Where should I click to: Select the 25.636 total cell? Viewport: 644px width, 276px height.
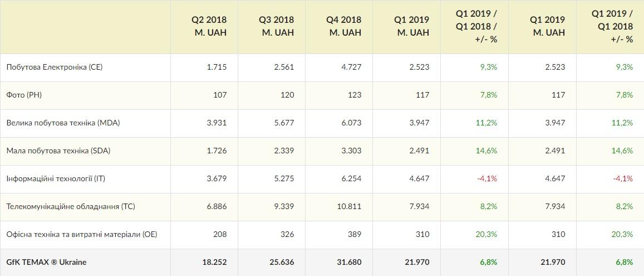click(x=282, y=262)
